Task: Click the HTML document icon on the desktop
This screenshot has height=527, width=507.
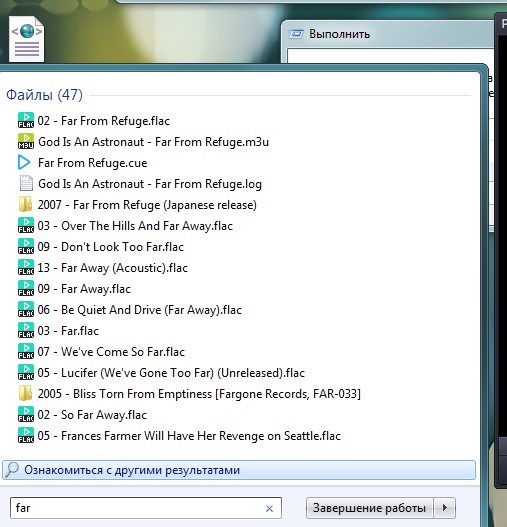Action: pyautogui.click(x=26, y=39)
